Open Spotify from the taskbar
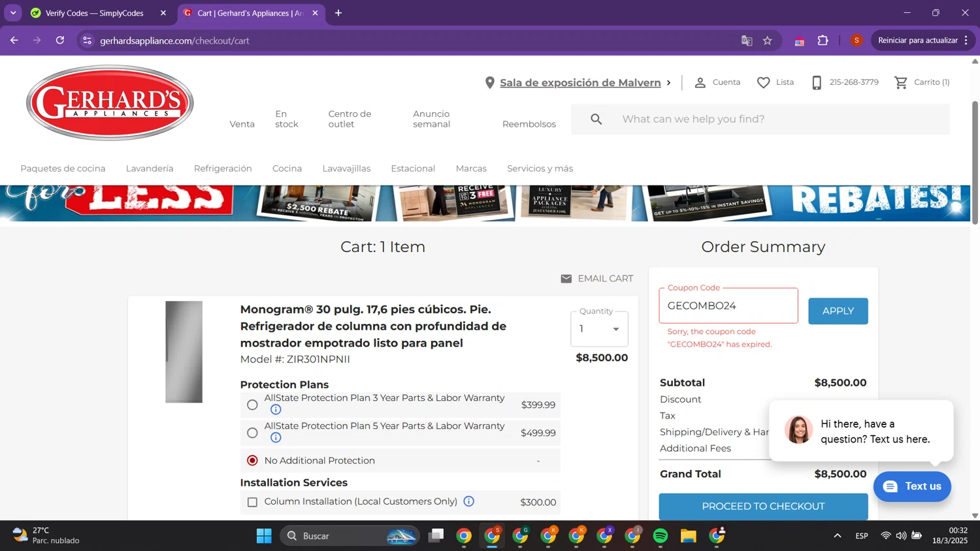Viewport: 980px width, 551px height. [x=661, y=536]
